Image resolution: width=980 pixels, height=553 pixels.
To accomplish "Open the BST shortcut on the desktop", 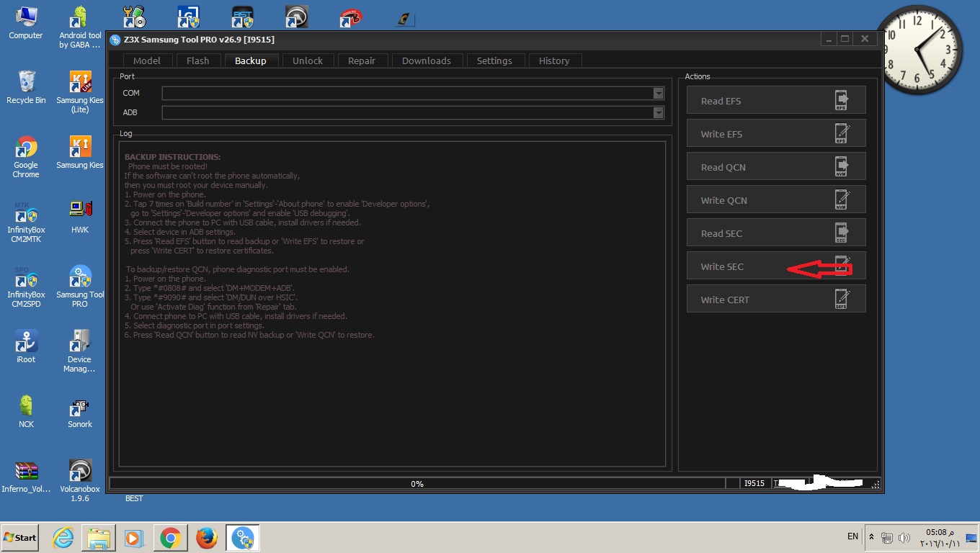I will pos(242,17).
